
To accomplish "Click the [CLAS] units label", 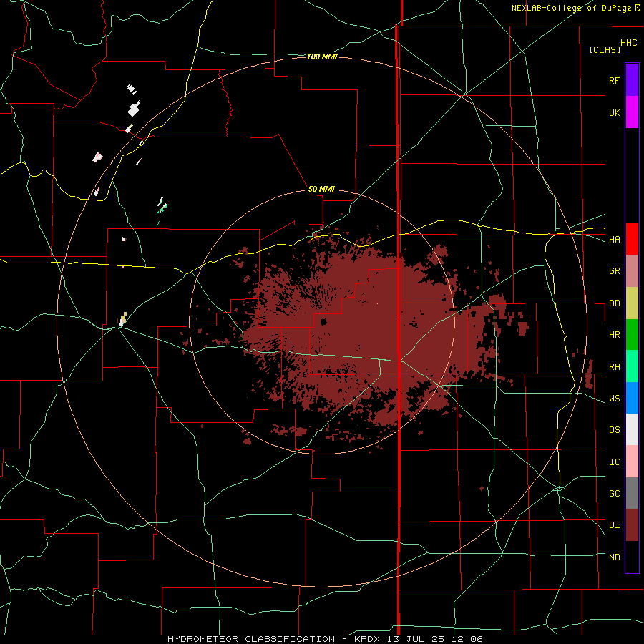I will pos(605,49).
